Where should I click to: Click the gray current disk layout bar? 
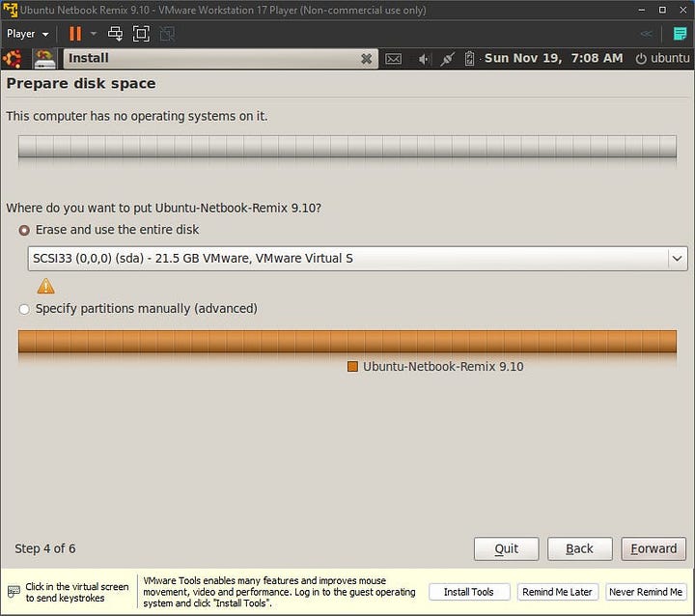(x=347, y=147)
